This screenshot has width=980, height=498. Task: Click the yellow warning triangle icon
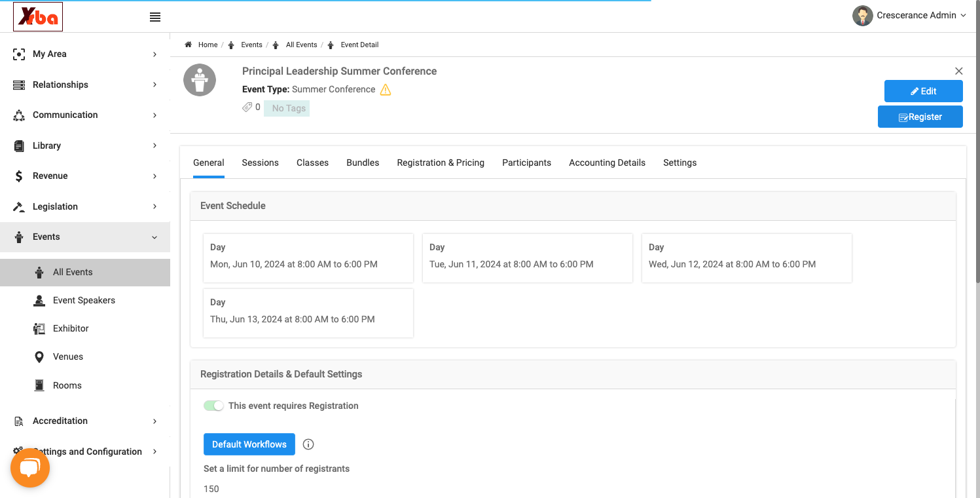pos(386,90)
